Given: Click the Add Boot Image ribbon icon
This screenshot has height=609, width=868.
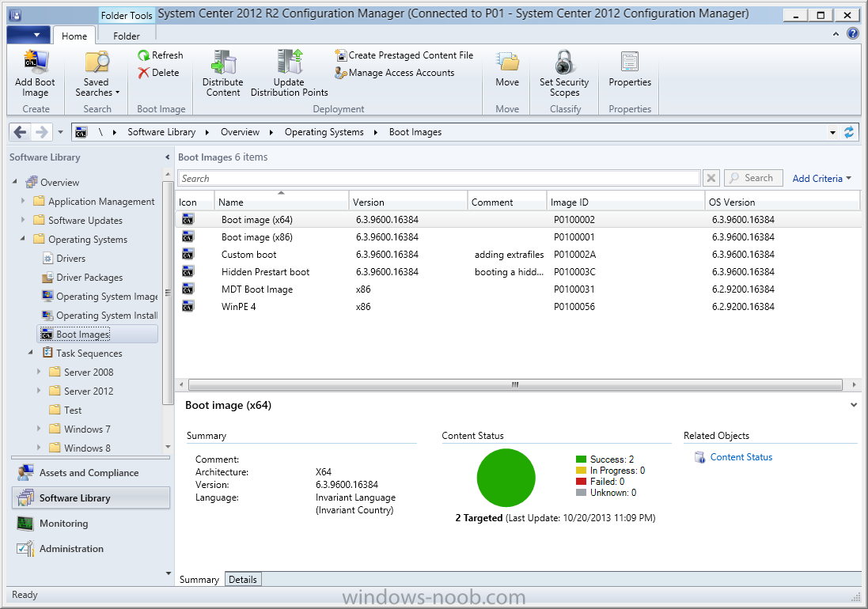Looking at the screenshot, I should pyautogui.click(x=35, y=62).
